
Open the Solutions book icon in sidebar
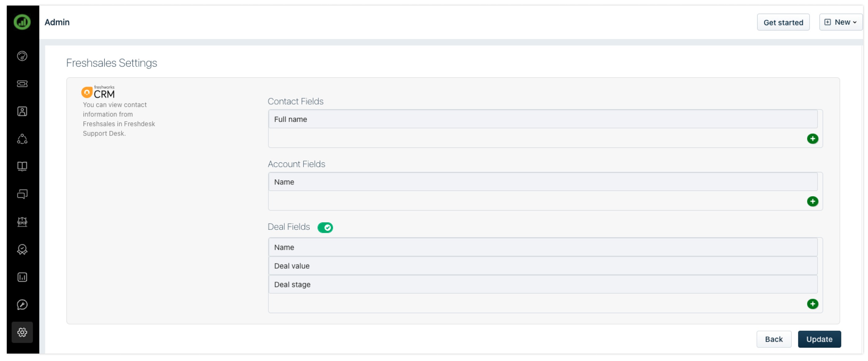point(22,167)
